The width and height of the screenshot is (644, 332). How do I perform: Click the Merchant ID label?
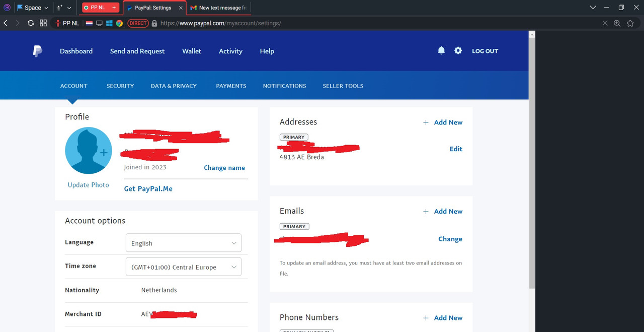point(83,314)
